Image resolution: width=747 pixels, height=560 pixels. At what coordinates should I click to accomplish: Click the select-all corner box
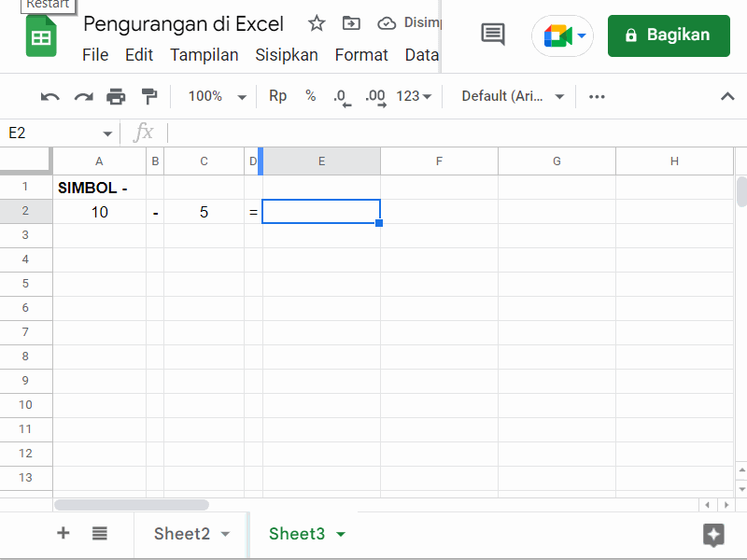pos(26,161)
